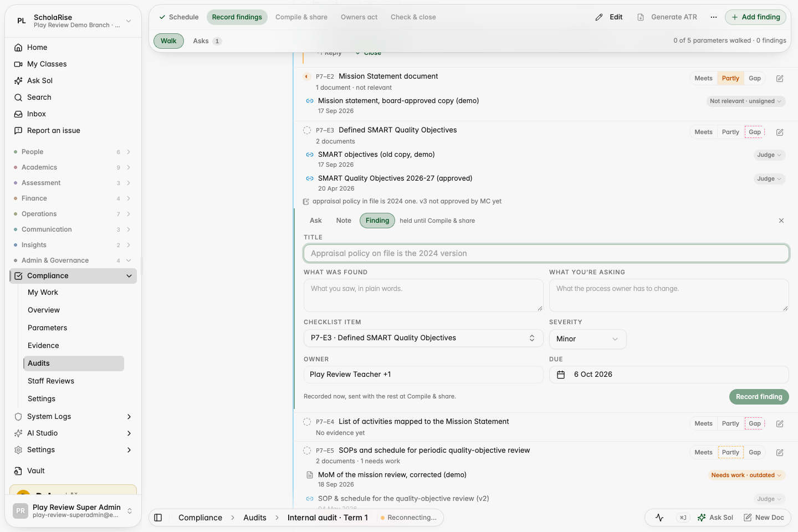Open Checklist Item P7-E3 selector

423,338
